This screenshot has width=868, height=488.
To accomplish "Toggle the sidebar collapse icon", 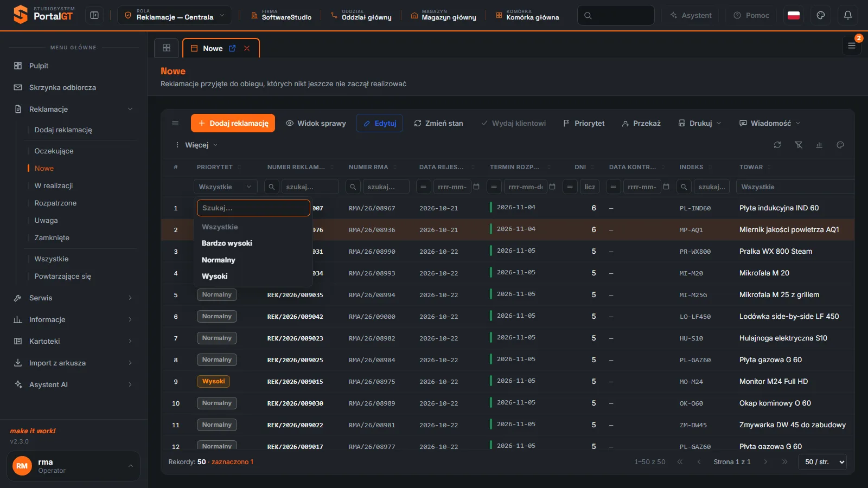I will pos(94,15).
